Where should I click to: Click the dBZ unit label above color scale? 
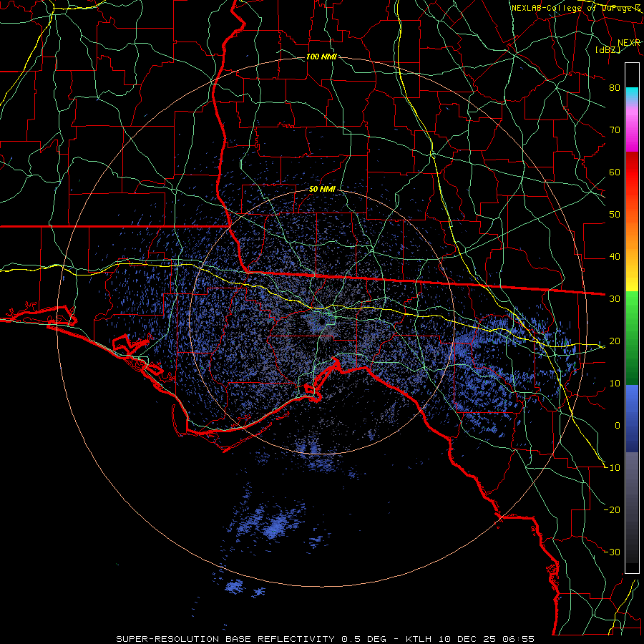608,49
